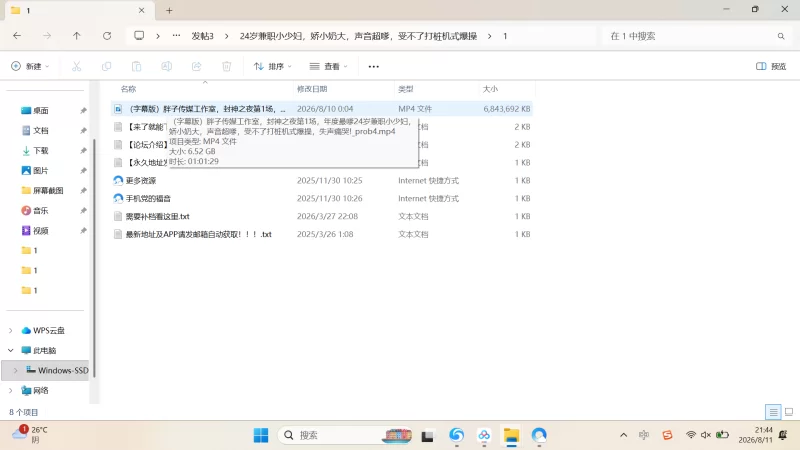Click the taskbar 搜索 search box
Image resolution: width=800 pixels, height=450 pixels.
click(345, 435)
